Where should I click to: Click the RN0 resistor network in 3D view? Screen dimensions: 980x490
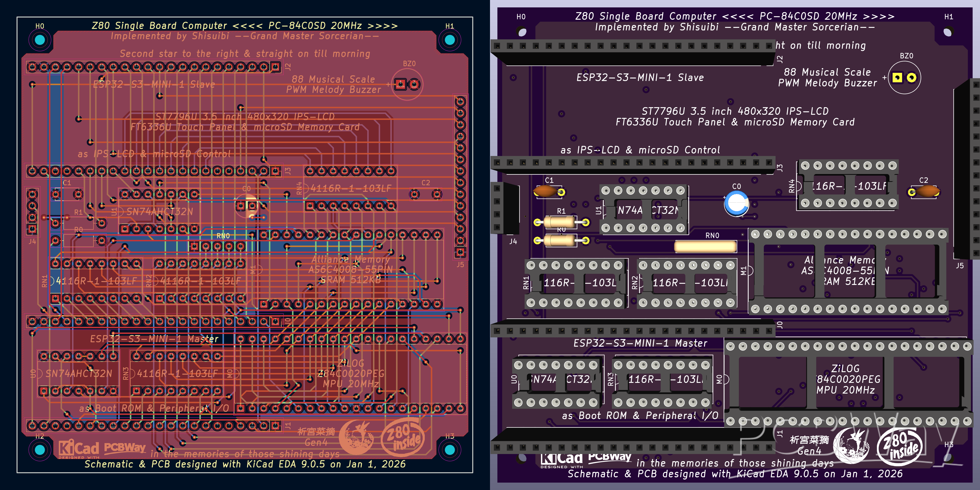click(x=705, y=246)
